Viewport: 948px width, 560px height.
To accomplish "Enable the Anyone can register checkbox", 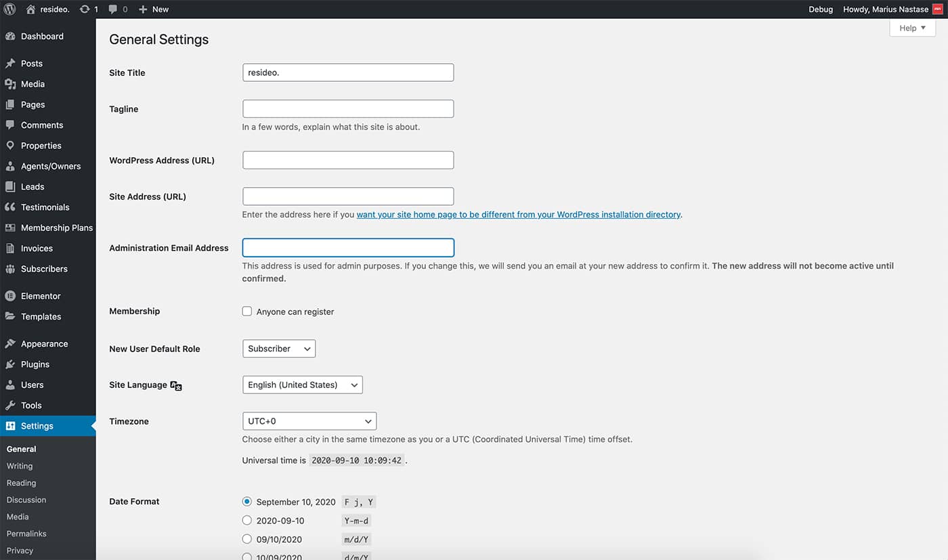I will point(247,311).
